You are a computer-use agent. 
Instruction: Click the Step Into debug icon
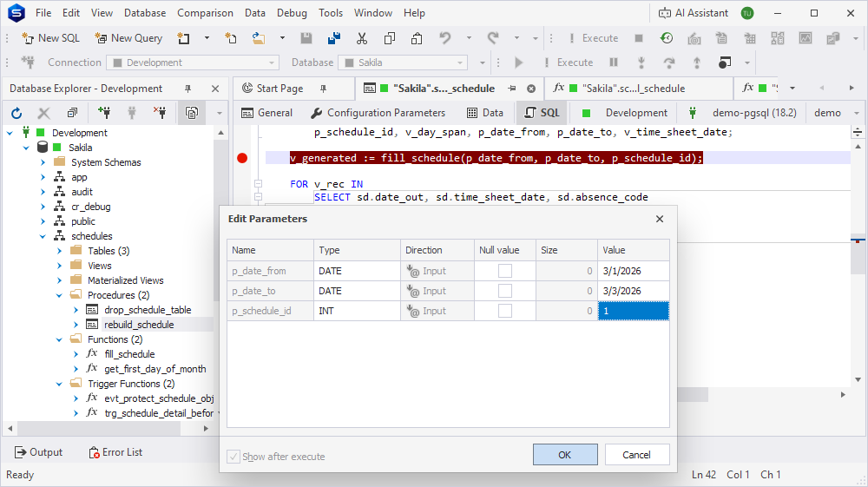pyautogui.click(x=641, y=63)
